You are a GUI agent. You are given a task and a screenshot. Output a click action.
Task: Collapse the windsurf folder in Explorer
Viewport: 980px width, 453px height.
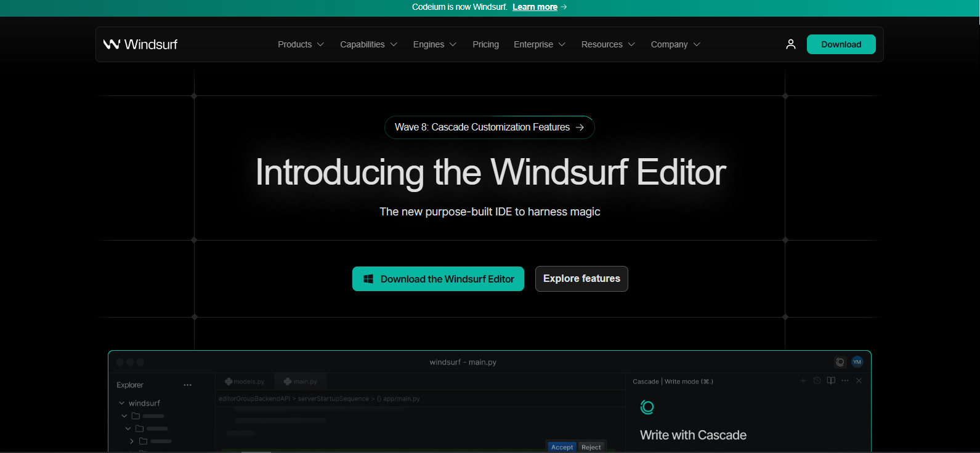[x=122, y=403]
